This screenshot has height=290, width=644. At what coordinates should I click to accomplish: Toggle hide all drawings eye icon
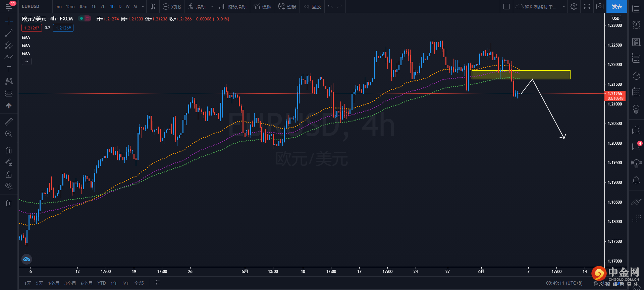point(9,186)
